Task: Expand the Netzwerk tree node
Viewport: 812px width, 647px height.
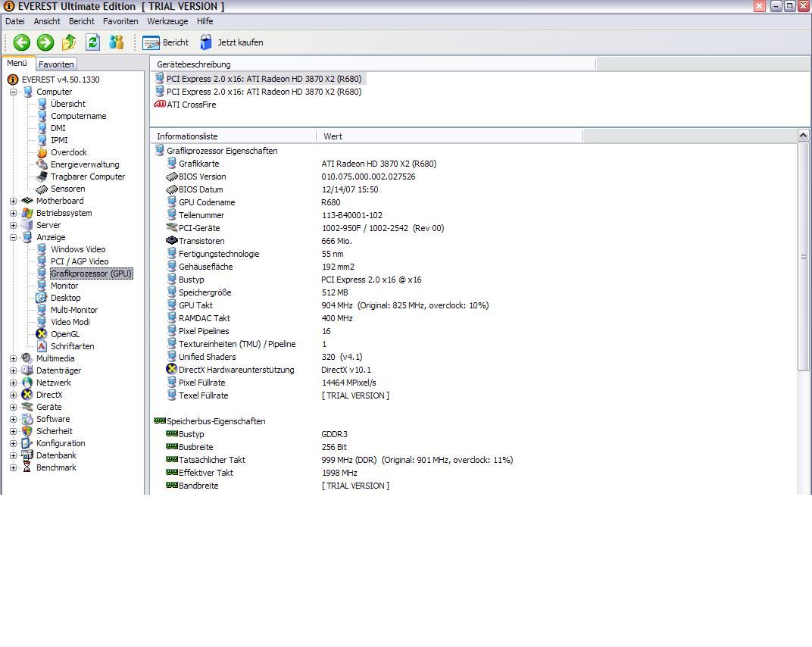Action: [x=14, y=383]
